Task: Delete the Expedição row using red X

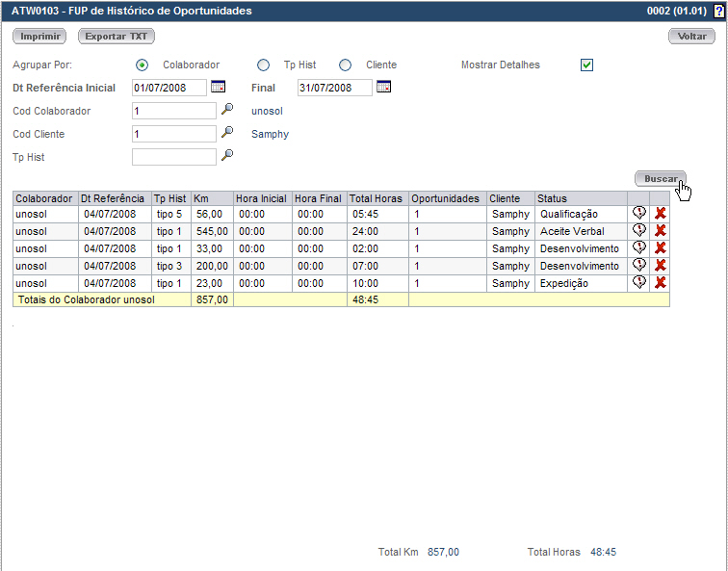Action: [661, 283]
